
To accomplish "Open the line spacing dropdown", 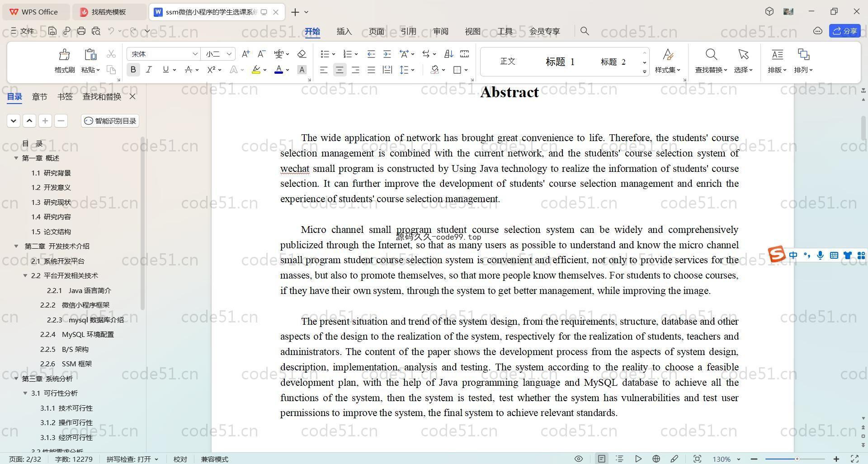I will click(413, 70).
